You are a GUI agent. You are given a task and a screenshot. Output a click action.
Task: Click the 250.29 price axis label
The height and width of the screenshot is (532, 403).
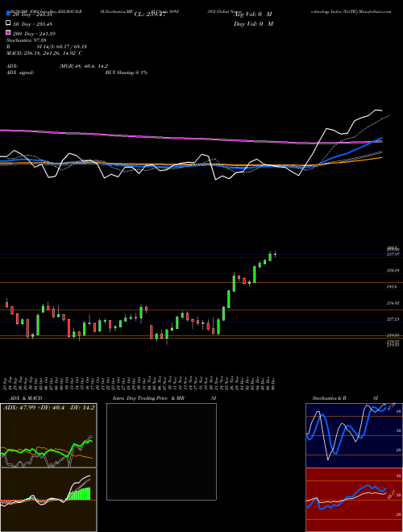pyautogui.click(x=393, y=270)
